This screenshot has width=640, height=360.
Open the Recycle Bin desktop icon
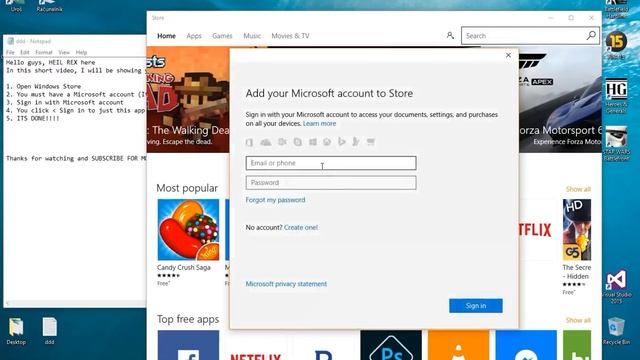616,331
